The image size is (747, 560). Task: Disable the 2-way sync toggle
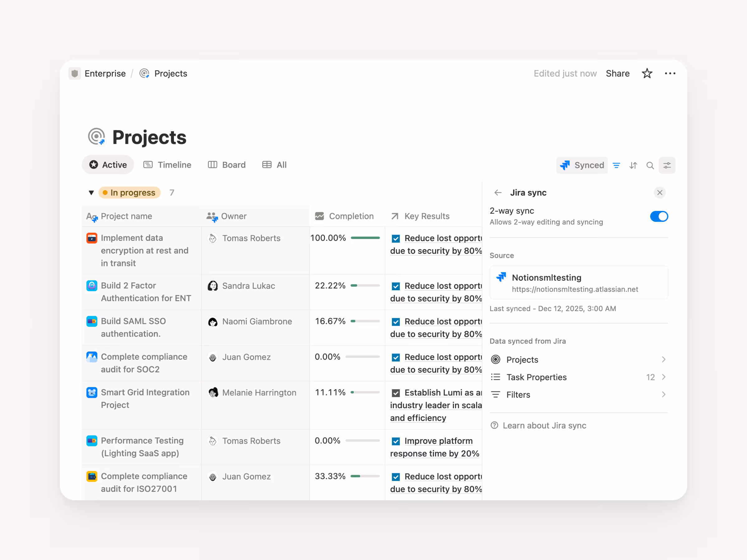point(659,216)
